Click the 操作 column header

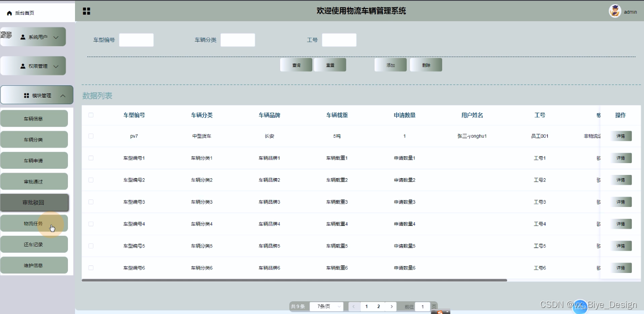click(x=620, y=115)
